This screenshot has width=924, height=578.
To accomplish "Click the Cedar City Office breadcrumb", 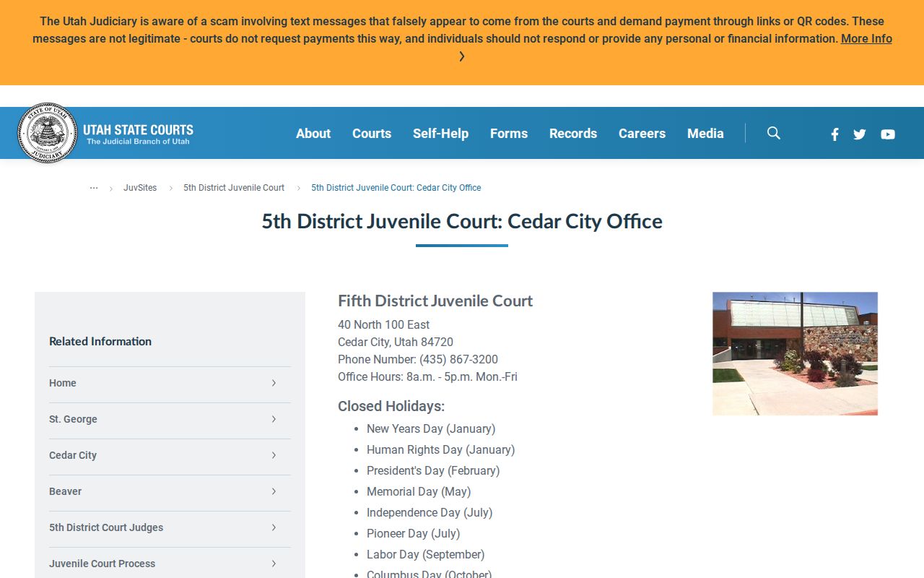I will point(396,188).
